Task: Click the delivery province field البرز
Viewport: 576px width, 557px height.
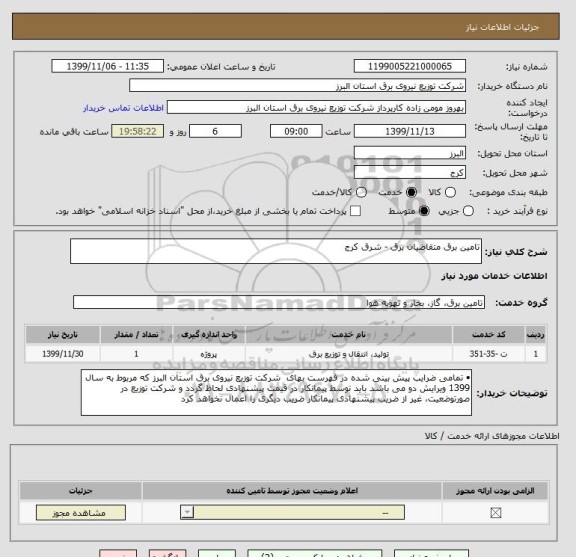Action: 410,153
